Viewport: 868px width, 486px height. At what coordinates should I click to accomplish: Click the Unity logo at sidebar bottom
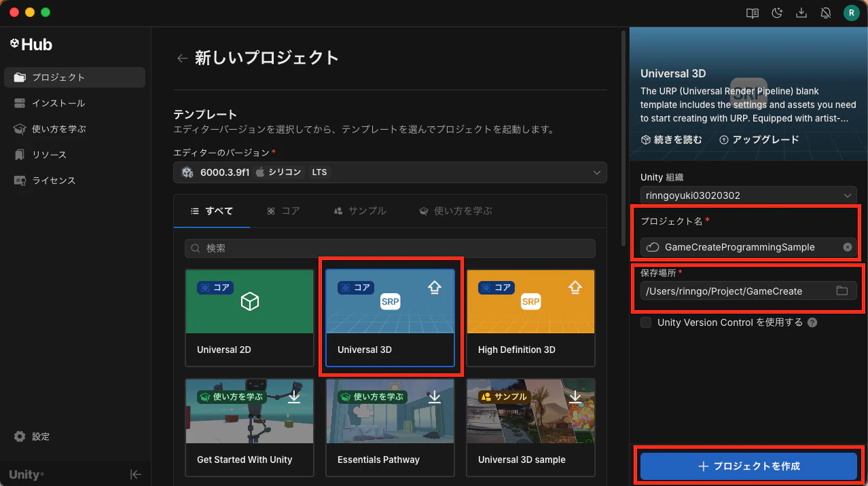26,474
